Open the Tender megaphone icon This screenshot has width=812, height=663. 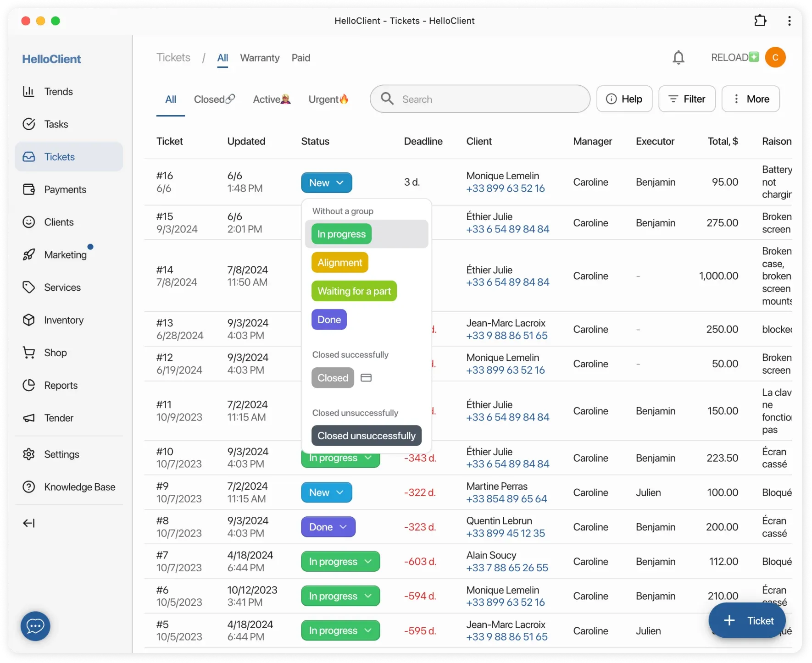pos(28,418)
